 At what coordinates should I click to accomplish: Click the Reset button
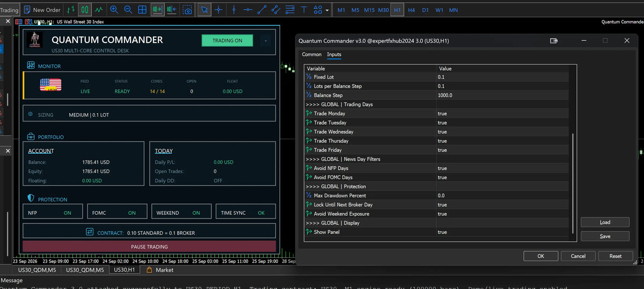(x=616, y=256)
